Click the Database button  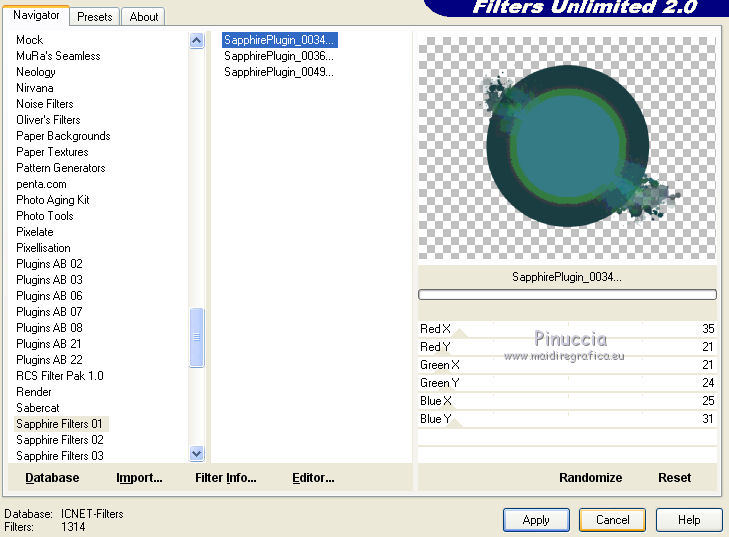(52, 478)
